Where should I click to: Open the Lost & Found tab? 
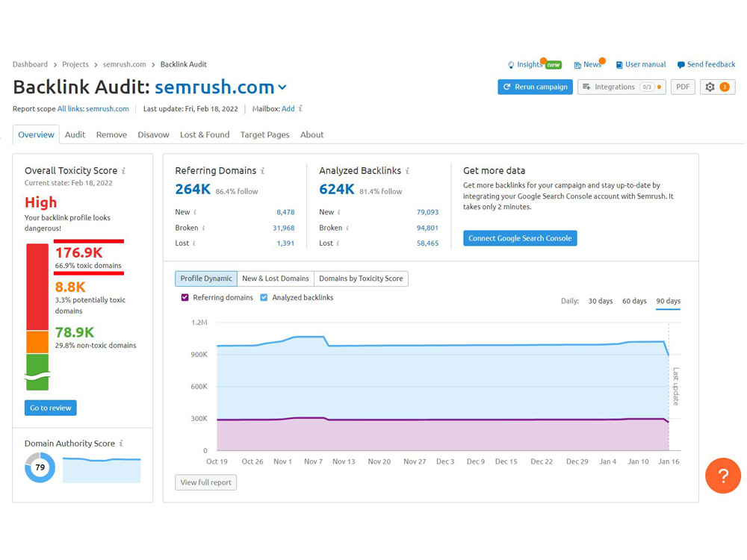click(x=205, y=134)
